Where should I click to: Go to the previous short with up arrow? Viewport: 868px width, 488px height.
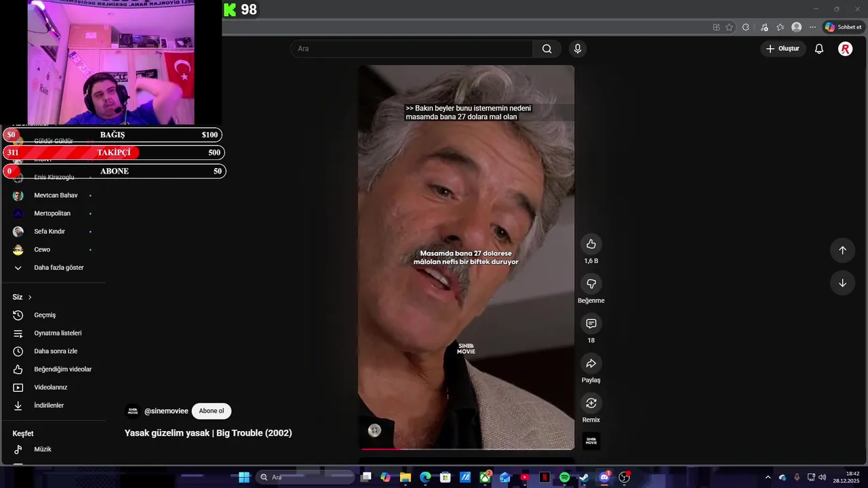click(x=842, y=250)
